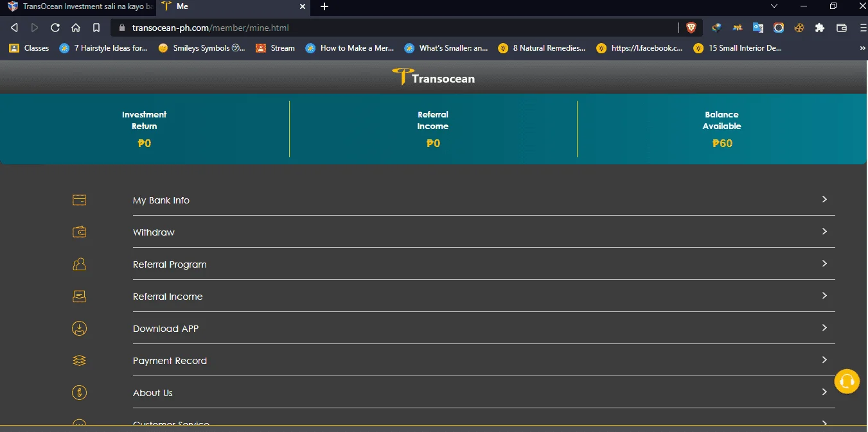Open the Referral Program link
Screen dimensions: 868x432
pos(170,264)
